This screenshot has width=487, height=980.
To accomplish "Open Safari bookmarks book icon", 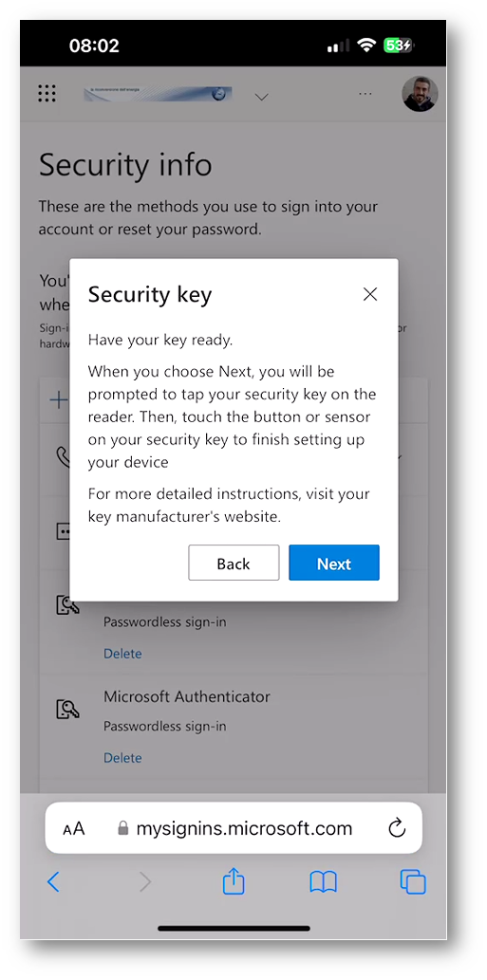I will click(x=323, y=882).
